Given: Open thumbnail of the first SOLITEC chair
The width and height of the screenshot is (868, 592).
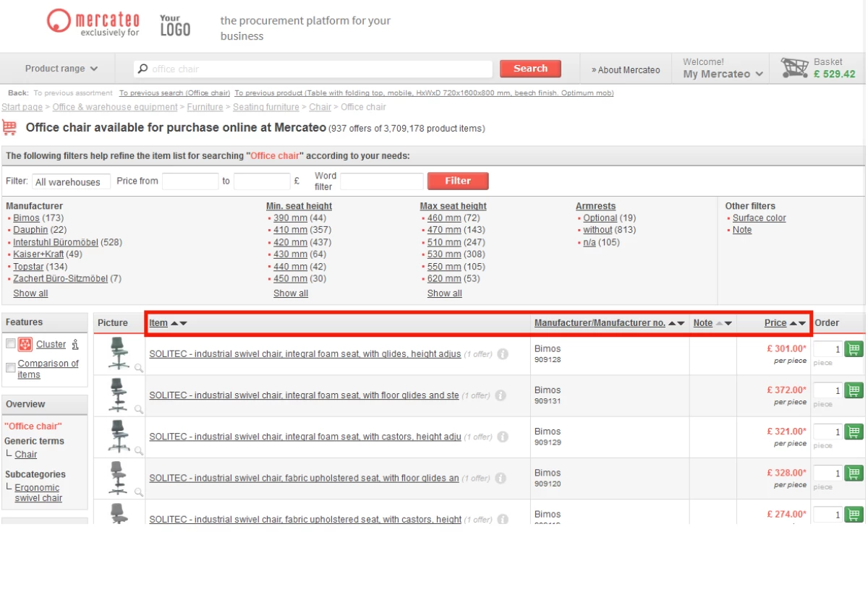Looking at the screenshot, I should [x=119, y=353].
